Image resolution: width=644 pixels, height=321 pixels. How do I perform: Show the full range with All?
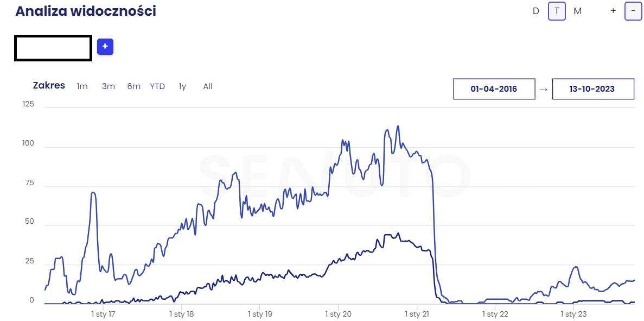[208, 86]
